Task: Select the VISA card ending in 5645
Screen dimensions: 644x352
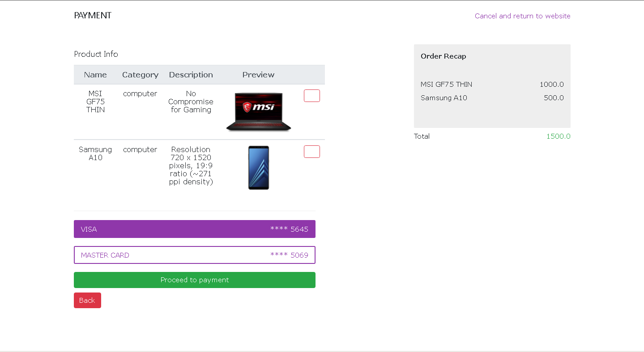Action: click(194, 229)
